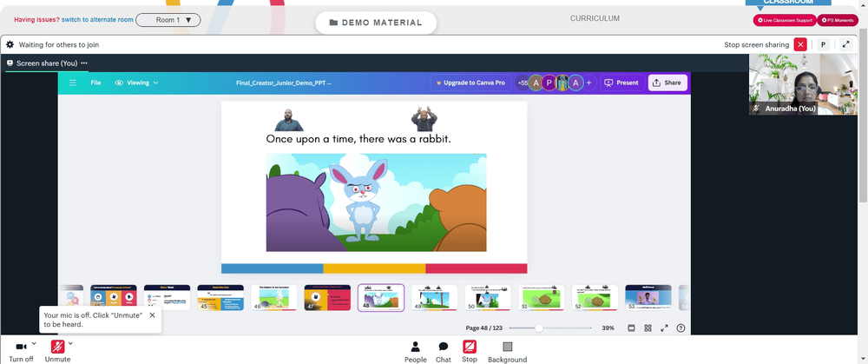Click the page vertical scrollbar
868x364 pixels.
(x=865, y=116)
